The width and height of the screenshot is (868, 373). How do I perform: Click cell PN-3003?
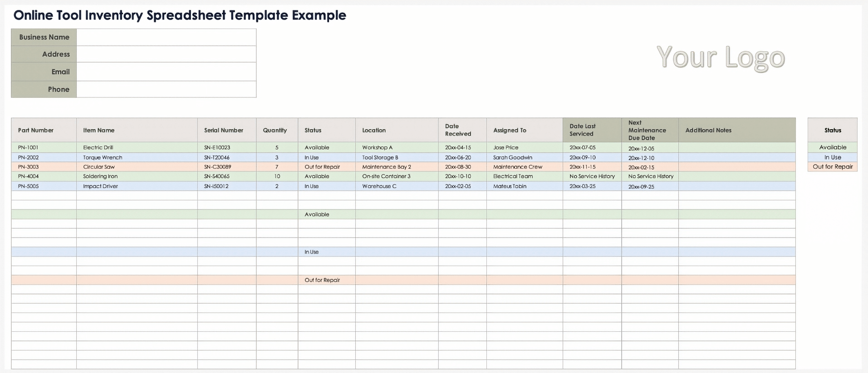44,167
